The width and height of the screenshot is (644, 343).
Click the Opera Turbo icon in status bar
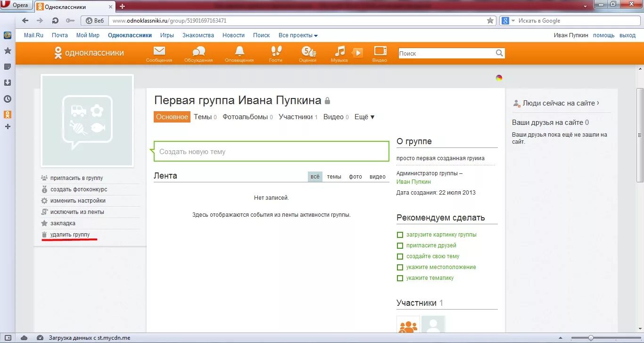40,338
